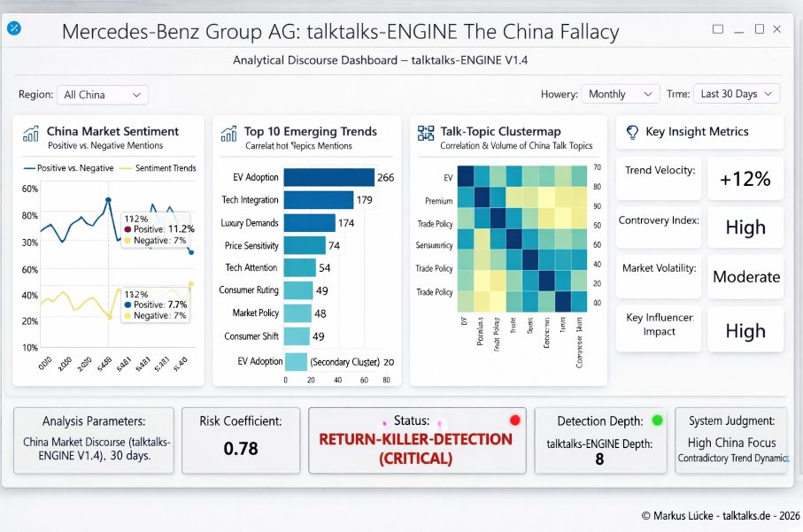Select the dark EV diagonal heatmap cell
The image size is (803, 532).
466,176
